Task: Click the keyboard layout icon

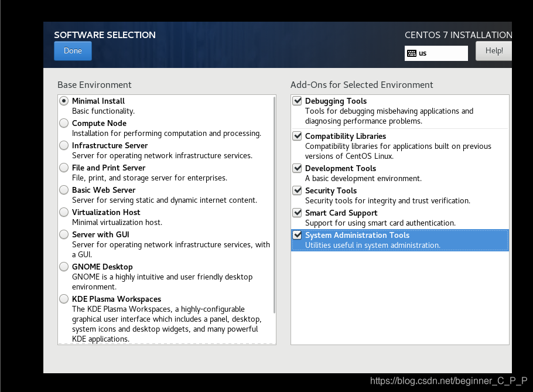Action: click(412, 53)
